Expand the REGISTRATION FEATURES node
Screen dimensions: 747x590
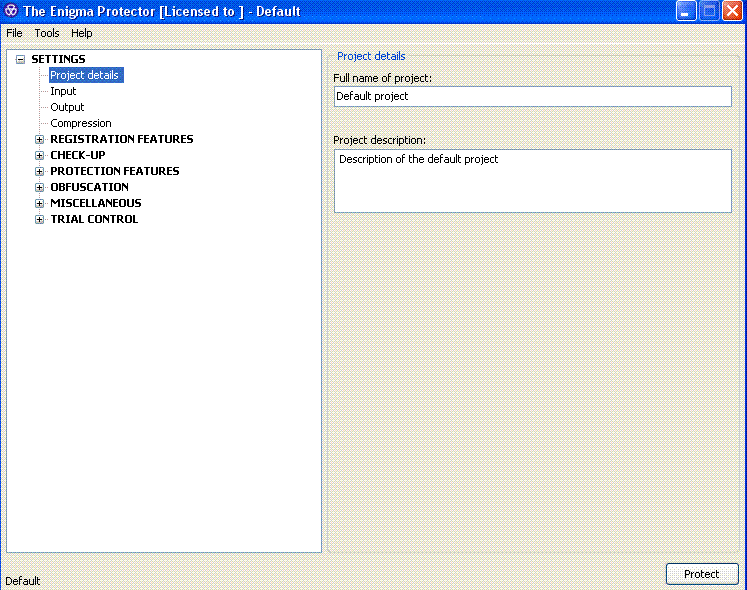tap(40, 139)
